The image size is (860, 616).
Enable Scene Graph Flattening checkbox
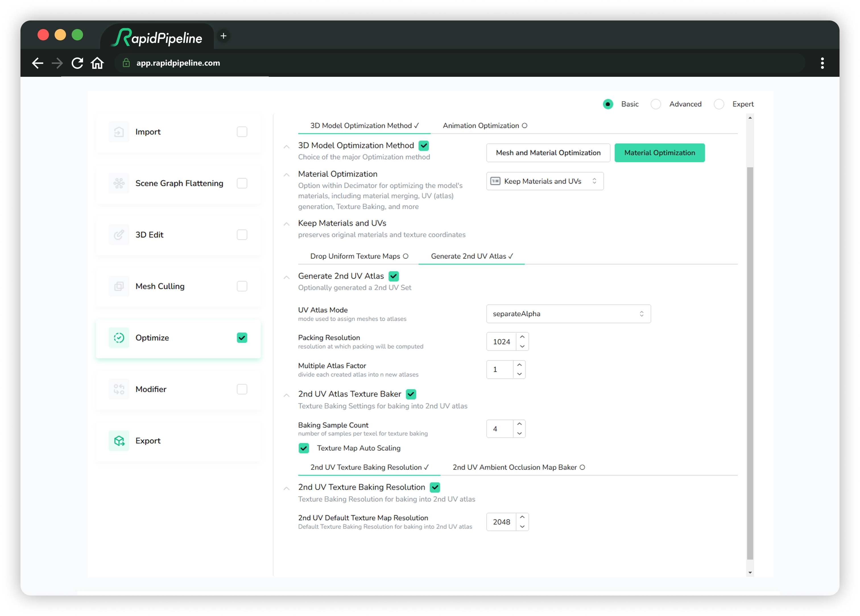click(242, 183)
